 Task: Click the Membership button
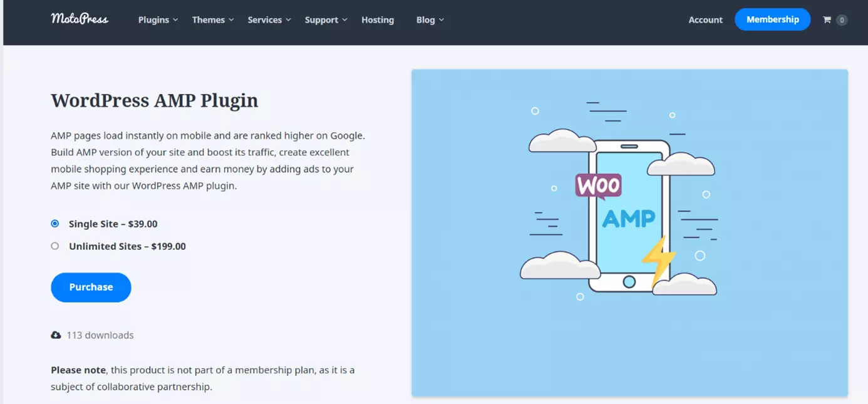point(772,19)
